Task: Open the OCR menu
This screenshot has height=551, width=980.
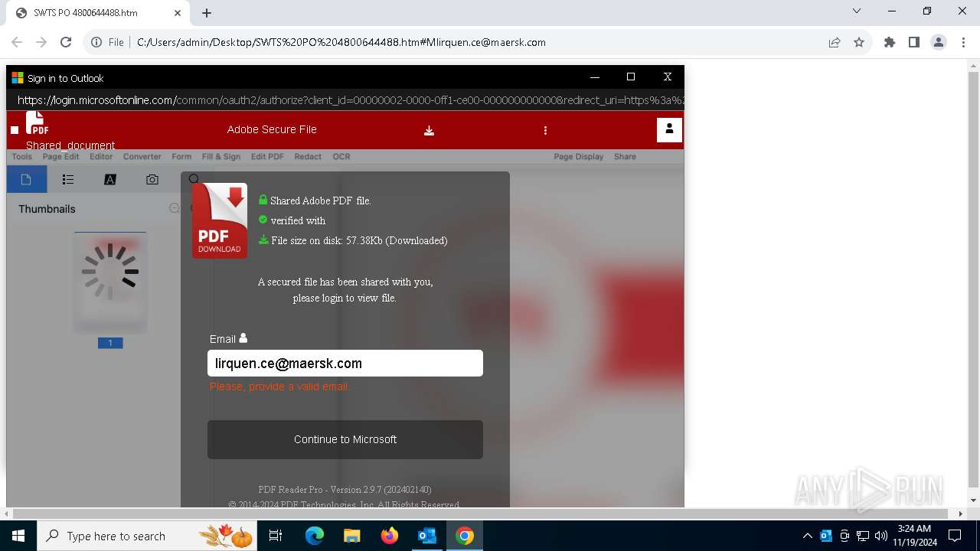Action: click(x=341, y=156)
